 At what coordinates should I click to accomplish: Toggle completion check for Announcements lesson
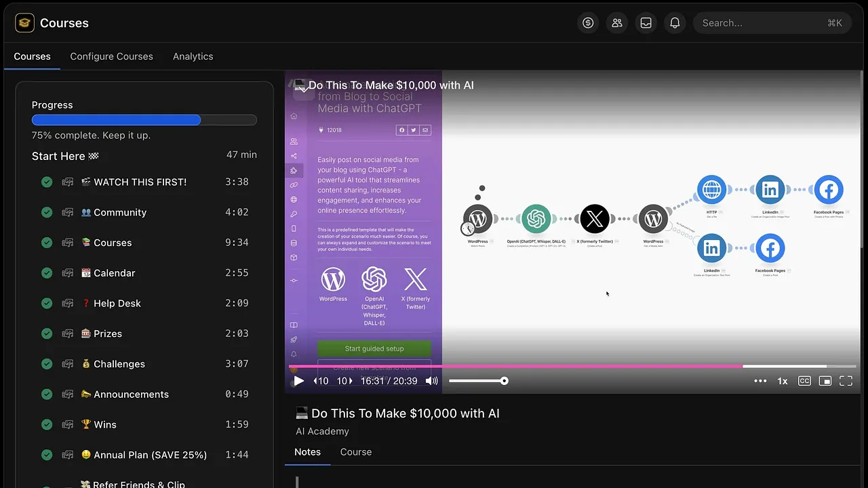[47, 394]
